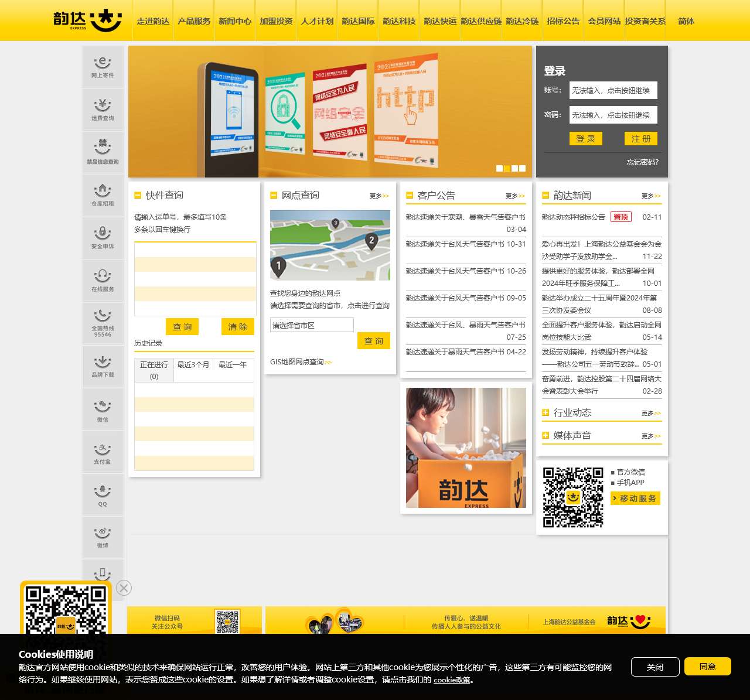
Task: Open the 安全申诉 sidebar icon
Action: tap(103, 238)
